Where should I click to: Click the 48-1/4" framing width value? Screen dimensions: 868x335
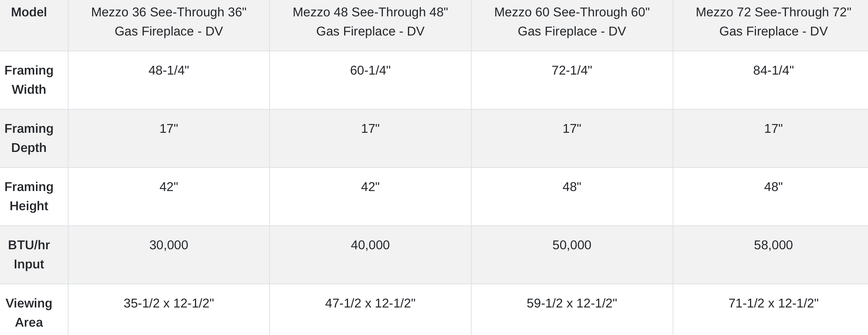[169, 71]
